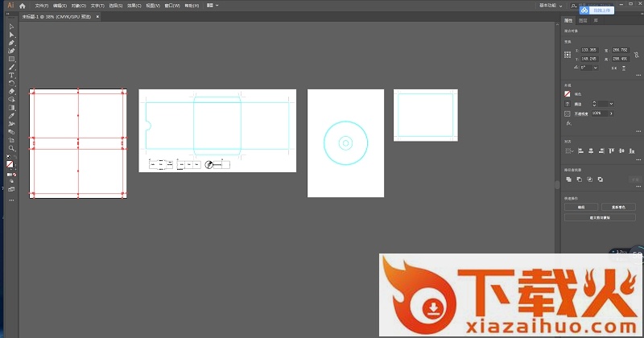644x338 pixels.
Task: Select the Zoom magnifier tool
Action: (11, 148)
